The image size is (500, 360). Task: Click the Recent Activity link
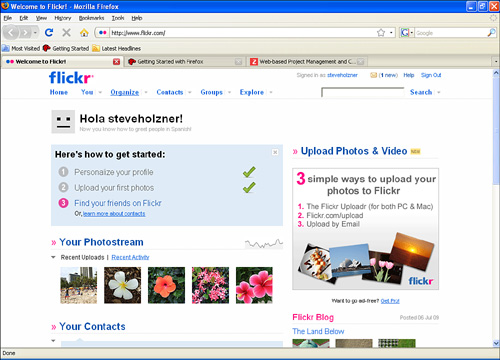tap(130, 257)
